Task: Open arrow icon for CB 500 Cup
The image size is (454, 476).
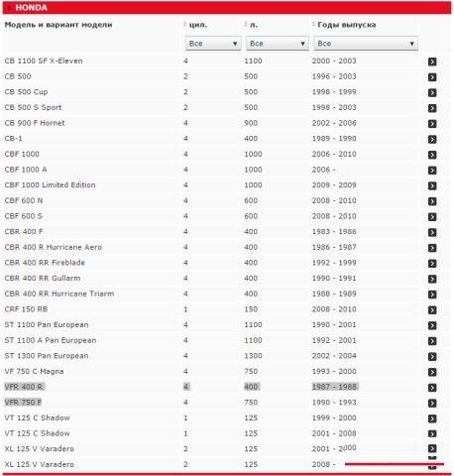Action: point(432,92)
